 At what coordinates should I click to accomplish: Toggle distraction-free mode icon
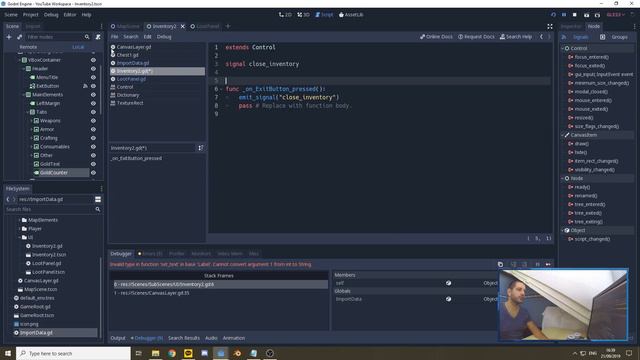550,26
